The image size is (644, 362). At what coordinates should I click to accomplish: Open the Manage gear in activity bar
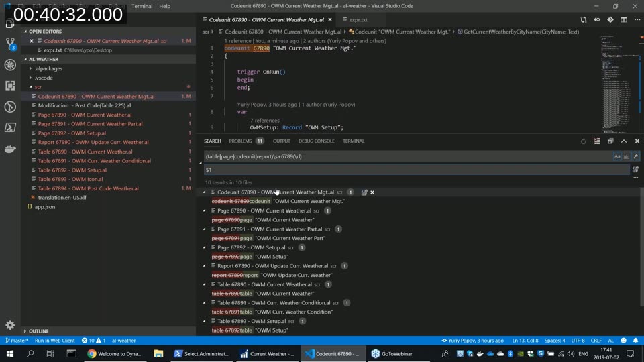pos(10,326)
